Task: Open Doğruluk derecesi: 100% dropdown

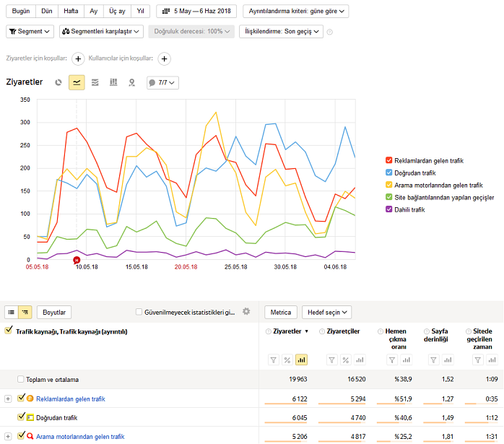Action: coord(191,32)
